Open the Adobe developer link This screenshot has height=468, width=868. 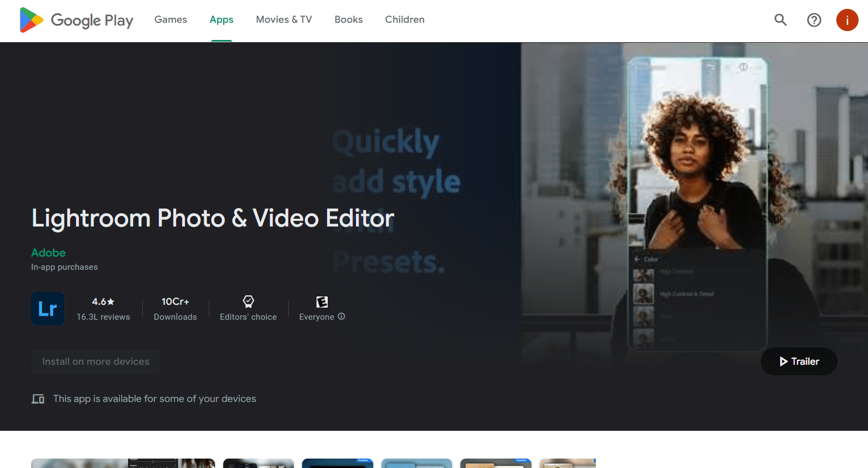click(48, 253)
